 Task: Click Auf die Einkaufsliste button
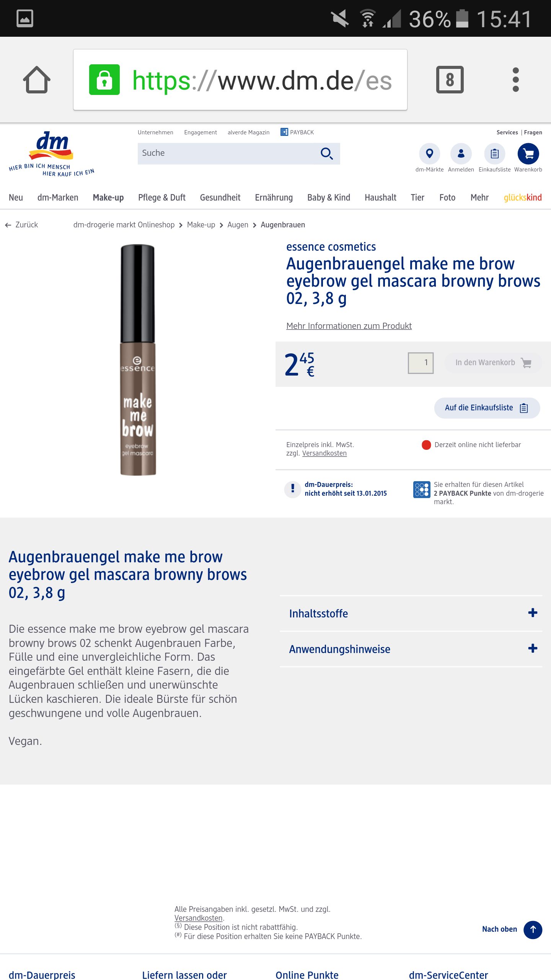click(487, 408)
